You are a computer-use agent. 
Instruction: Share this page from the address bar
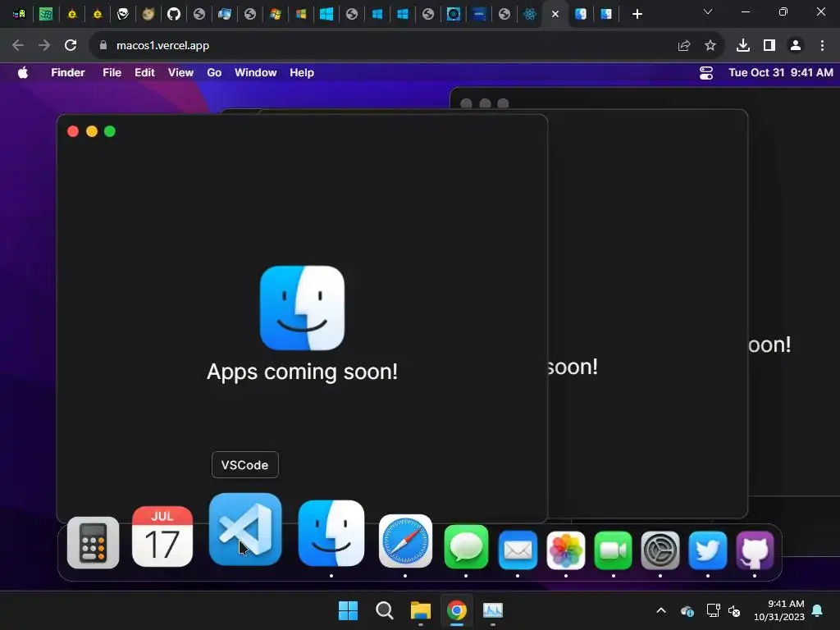684,46
